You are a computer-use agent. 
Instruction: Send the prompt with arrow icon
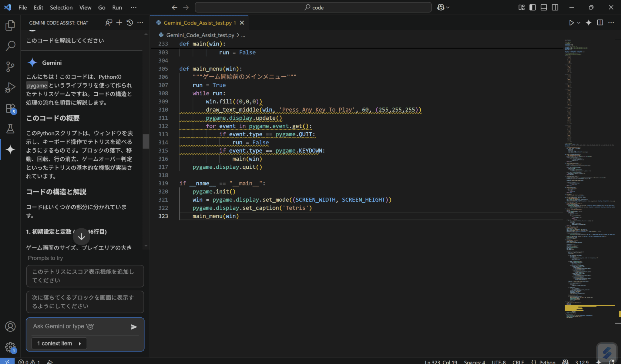[134, 327]
